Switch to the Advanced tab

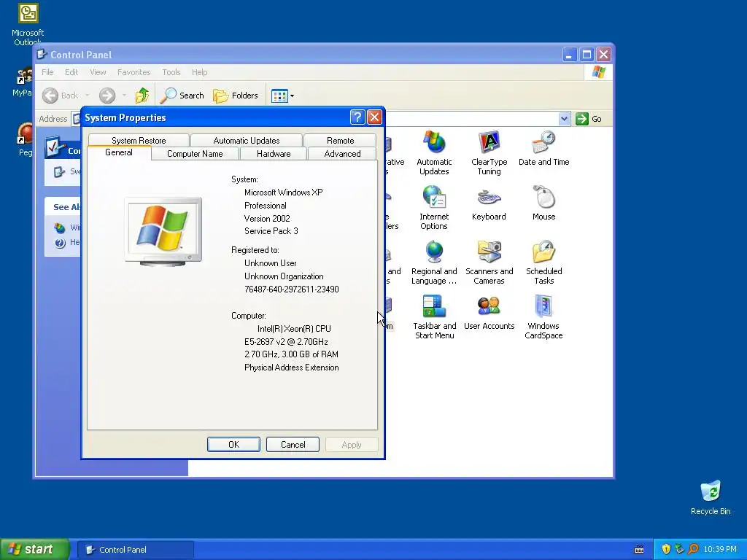(x=342, y=154)
